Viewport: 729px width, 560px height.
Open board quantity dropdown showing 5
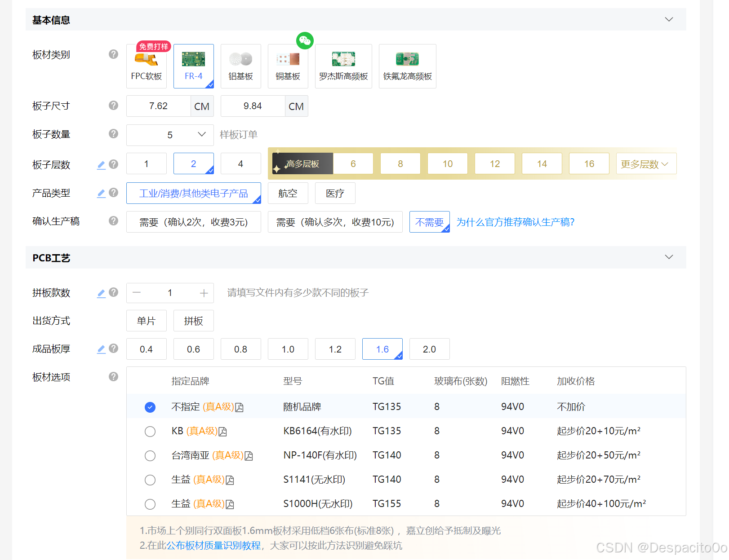(x=170, y=135)
